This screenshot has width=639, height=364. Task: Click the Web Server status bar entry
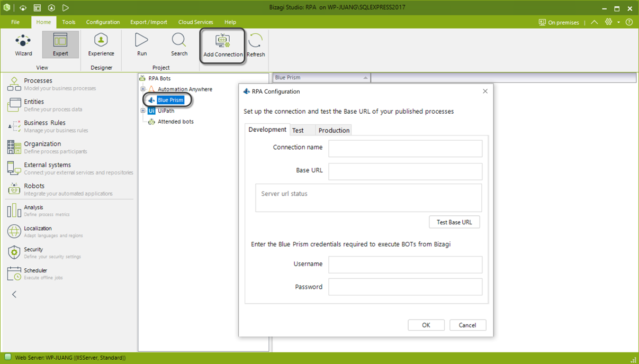(x=70, y=358)
